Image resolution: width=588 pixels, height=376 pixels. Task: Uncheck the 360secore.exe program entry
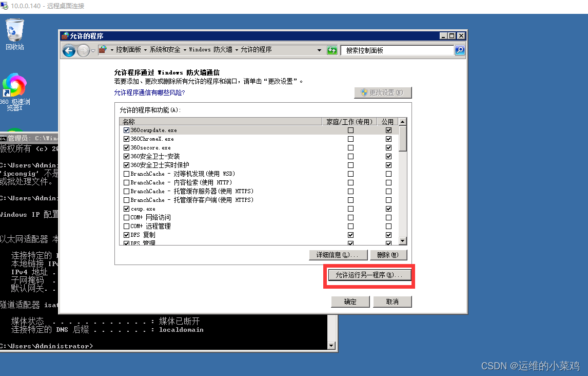tap(126, 147)
